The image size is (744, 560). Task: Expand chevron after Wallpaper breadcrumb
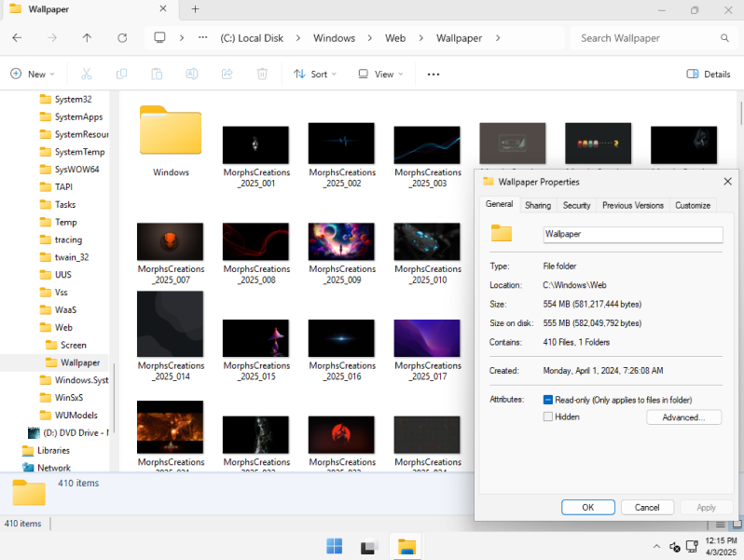[498, 38]
